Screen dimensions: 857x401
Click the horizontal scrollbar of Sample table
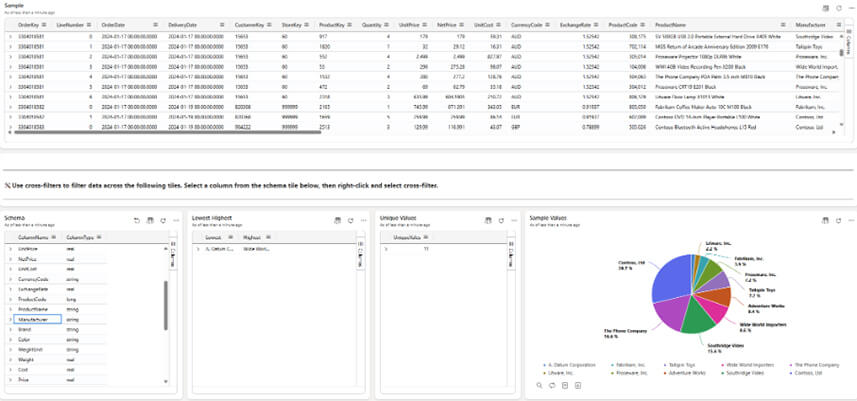point(167,132)
